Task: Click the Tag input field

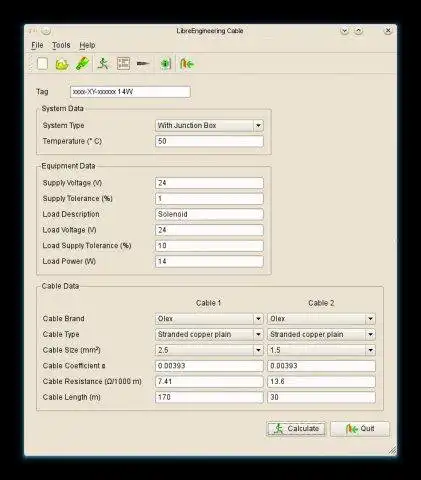Action: tap(130, 92)
